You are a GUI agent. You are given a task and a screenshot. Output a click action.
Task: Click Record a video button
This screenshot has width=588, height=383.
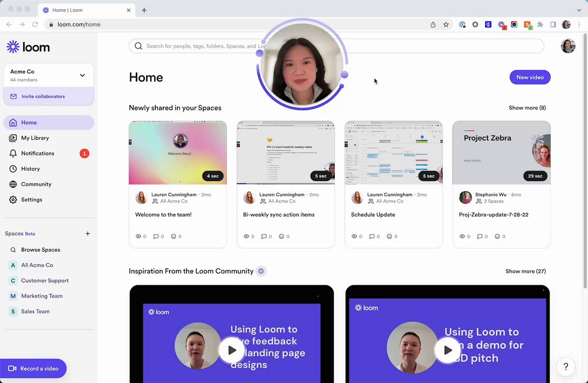33,368
